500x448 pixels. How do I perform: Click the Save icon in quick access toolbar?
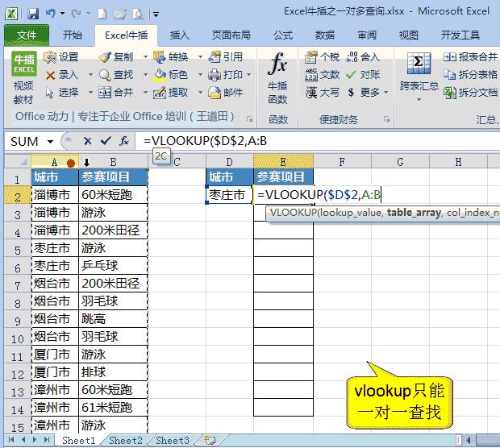click(x=33, y=14)
